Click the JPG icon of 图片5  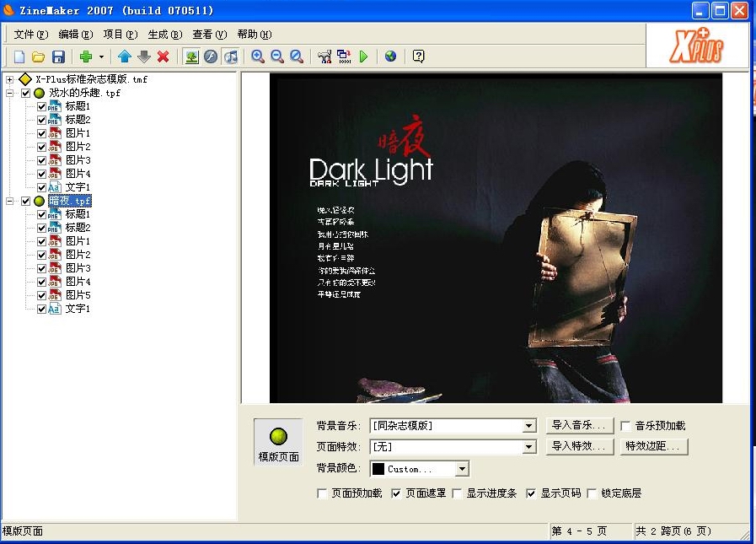click(x=55, y=295)
